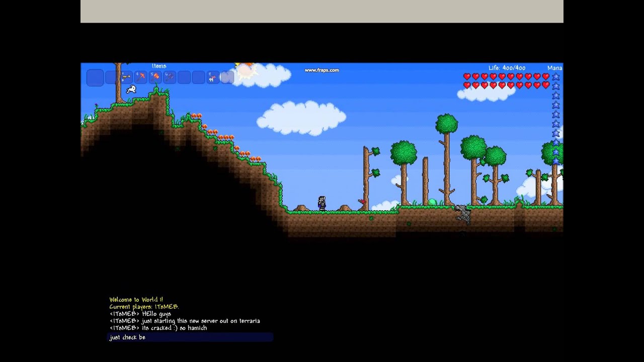This screenshot has width=644, height=362.
Task: Click the player character standing on the grass
Action: tap(321, 203)
